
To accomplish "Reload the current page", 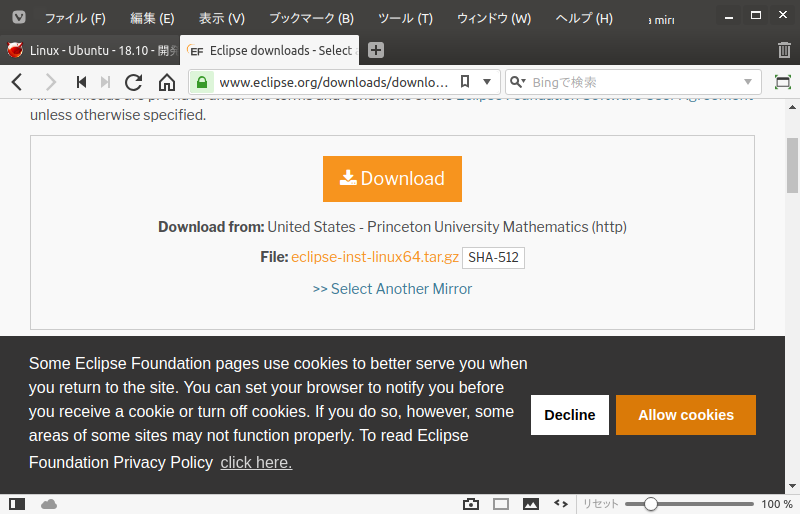I will tap(134, 82).
